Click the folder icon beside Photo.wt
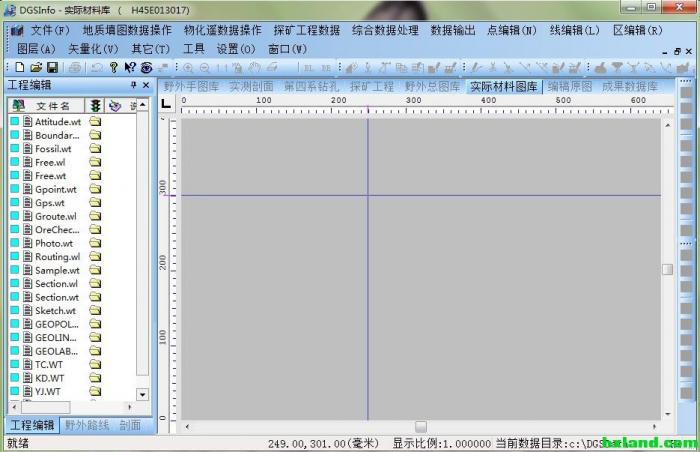The height and width of the screenshot is (452, 700). point(95,243)
